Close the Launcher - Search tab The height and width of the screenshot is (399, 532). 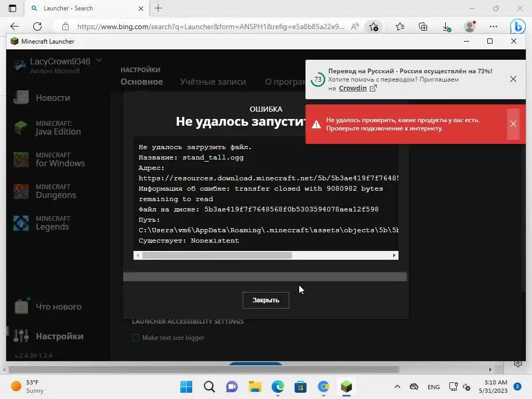coord(141,8)
